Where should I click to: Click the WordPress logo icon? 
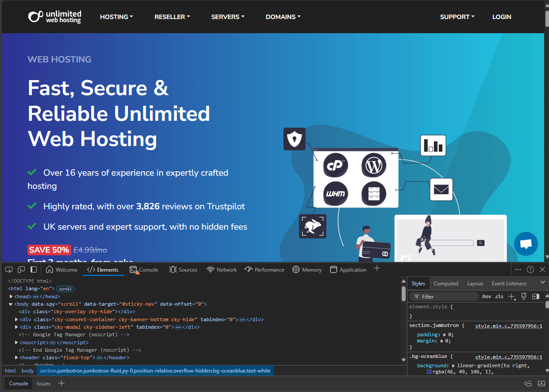pyautogui.click(x=374, y=165)
